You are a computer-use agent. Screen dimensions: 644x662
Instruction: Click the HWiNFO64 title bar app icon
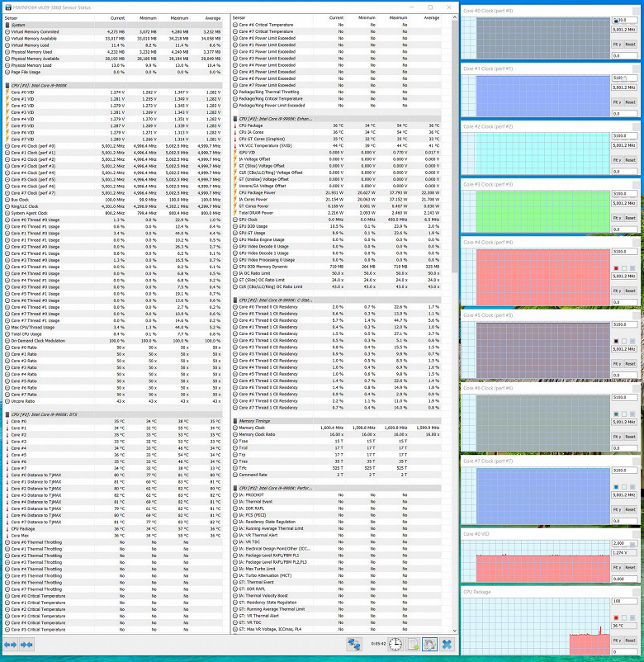(8, 7)
